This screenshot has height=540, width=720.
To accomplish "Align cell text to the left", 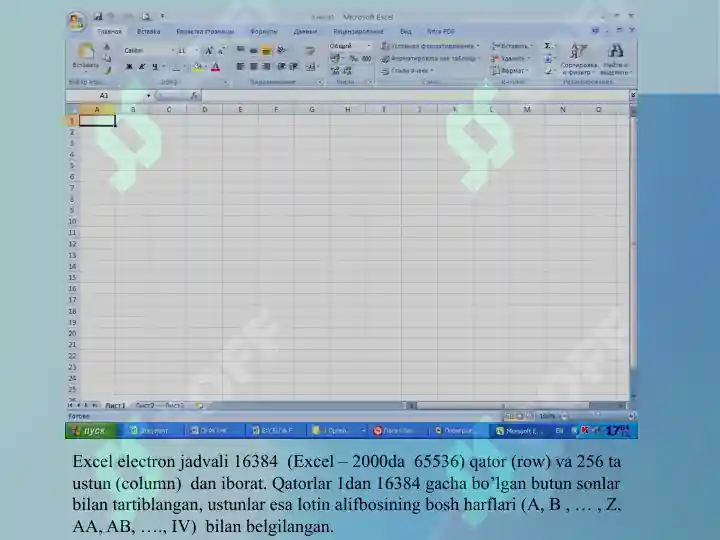I will click(240, 67).
